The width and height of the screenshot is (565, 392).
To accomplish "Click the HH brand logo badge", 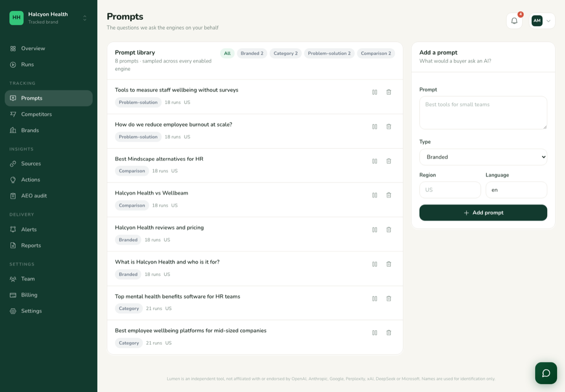I will pos(16,18).
